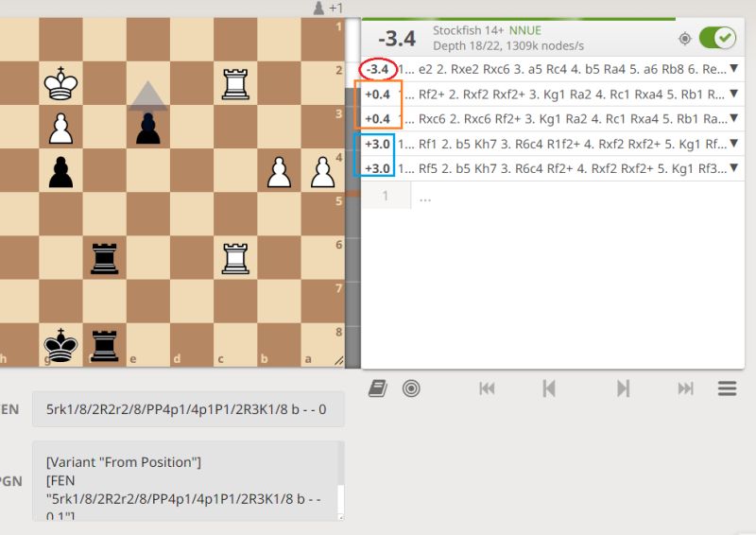Viewport: 756px width, 535px height.
Task: Expand the Rf2+ variation line arrow
Action: 734,94
